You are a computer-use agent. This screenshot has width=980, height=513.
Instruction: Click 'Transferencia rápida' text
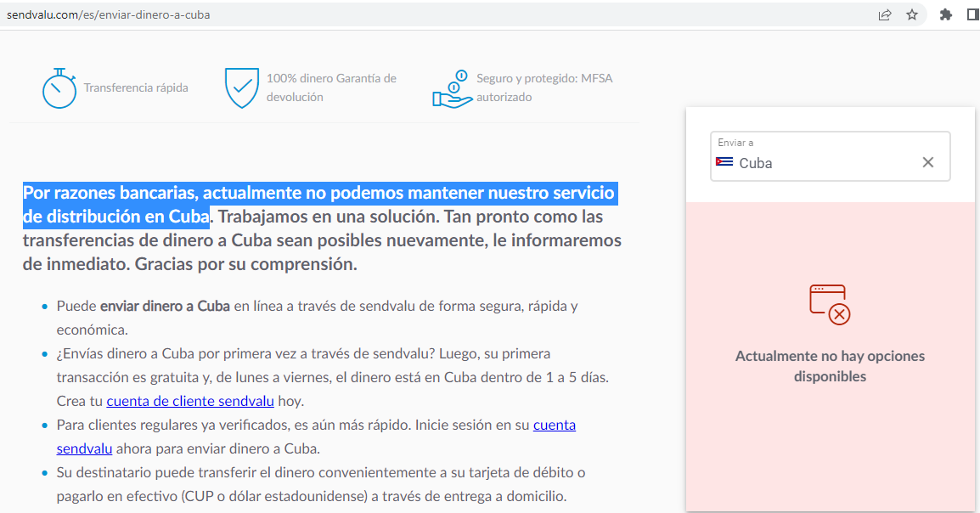[136, 88]
